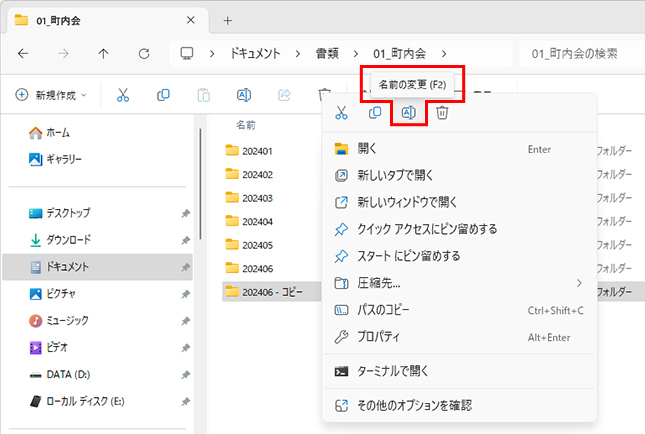Click the Share icon in the main toolbar
This screenshot has width=645, height=434.
[284, 95]
